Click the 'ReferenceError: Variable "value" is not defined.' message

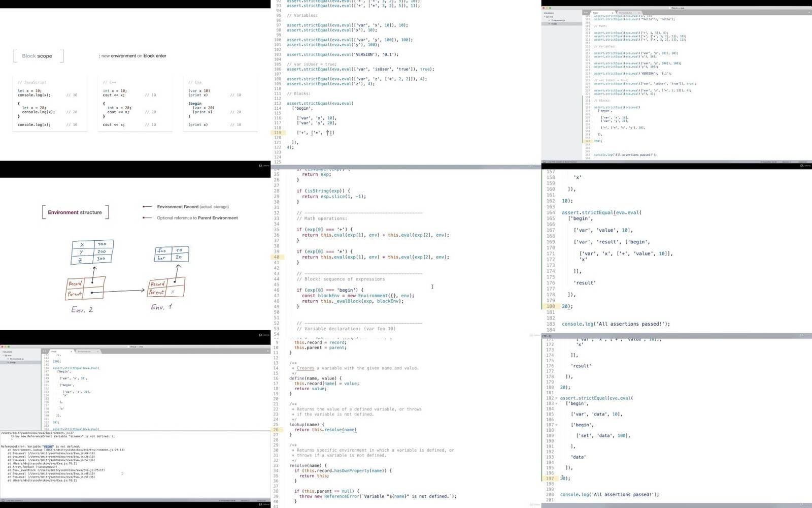41,447
